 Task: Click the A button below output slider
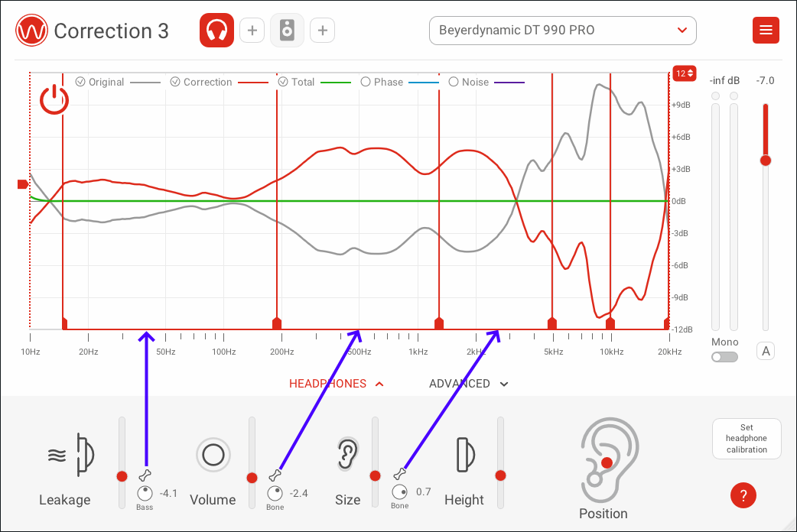click(x=765, y=352)
